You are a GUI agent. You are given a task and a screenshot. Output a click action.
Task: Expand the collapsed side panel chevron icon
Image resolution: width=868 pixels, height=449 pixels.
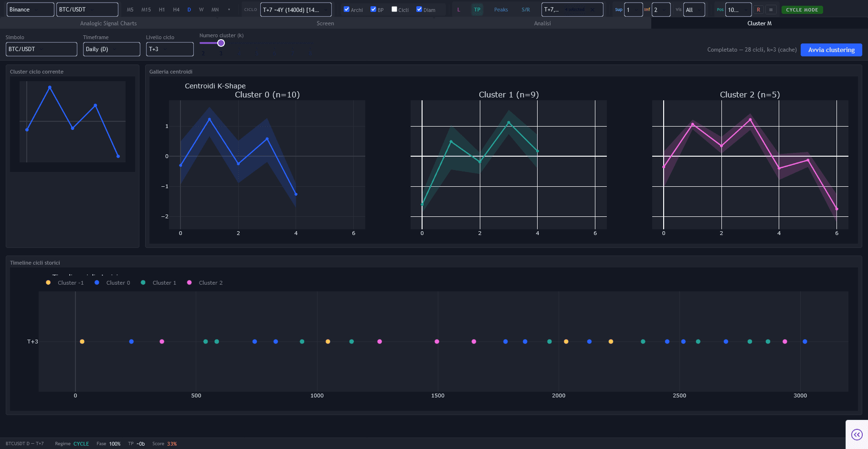tap(857, 435)
